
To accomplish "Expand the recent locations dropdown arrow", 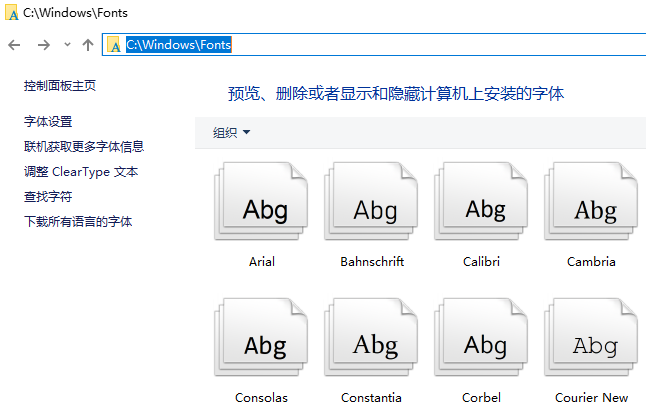I will [x=67, y=45].
